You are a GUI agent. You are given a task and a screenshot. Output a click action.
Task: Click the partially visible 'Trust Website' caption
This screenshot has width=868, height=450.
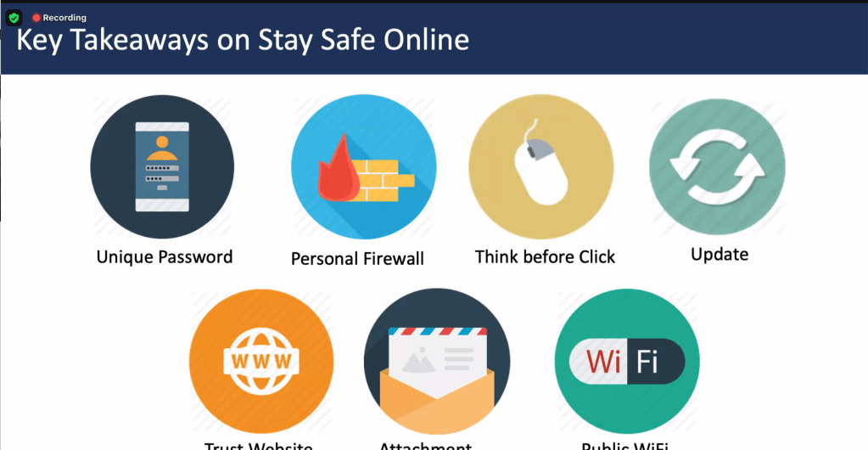(x=259, y=446)
